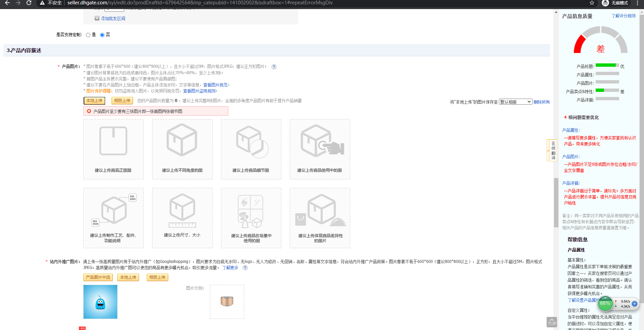Screen dimensions: 644x330
Task: Click the product front view upload placeholder
Action: point(113,149)
